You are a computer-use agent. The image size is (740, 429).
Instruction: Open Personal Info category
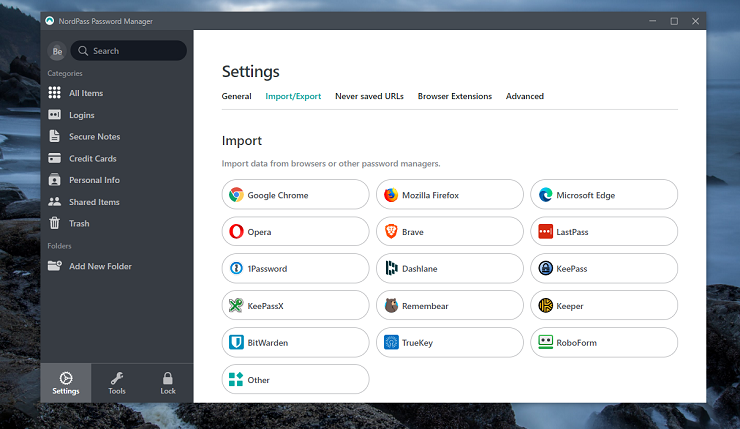[x=55, y=180]
